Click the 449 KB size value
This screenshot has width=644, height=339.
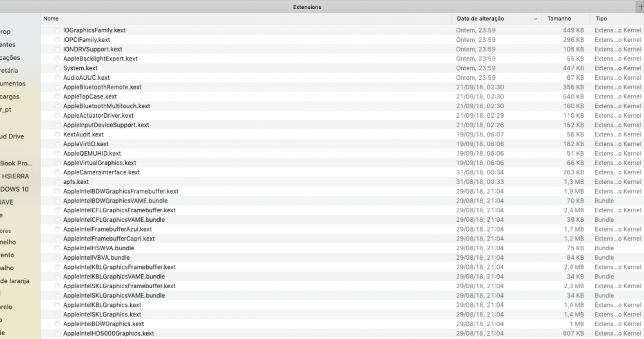point(573,30)
